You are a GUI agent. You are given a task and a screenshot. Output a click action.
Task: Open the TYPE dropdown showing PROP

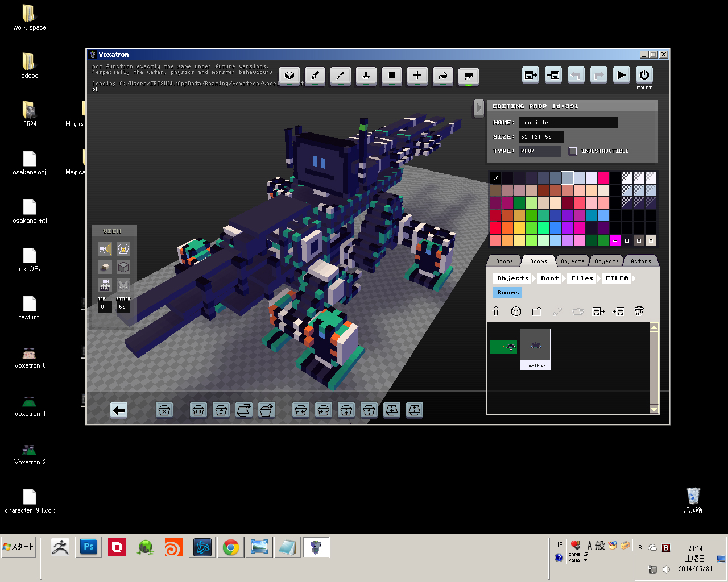(x=540, y=151)
